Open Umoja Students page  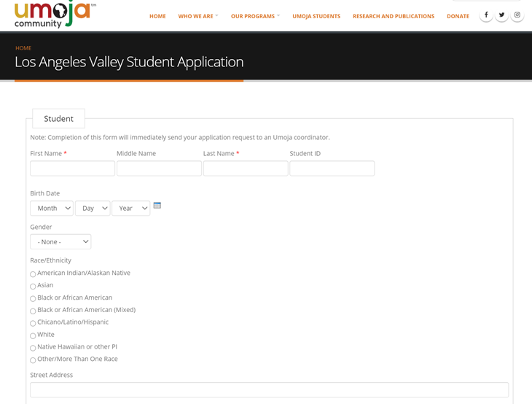tap(316, 16)
